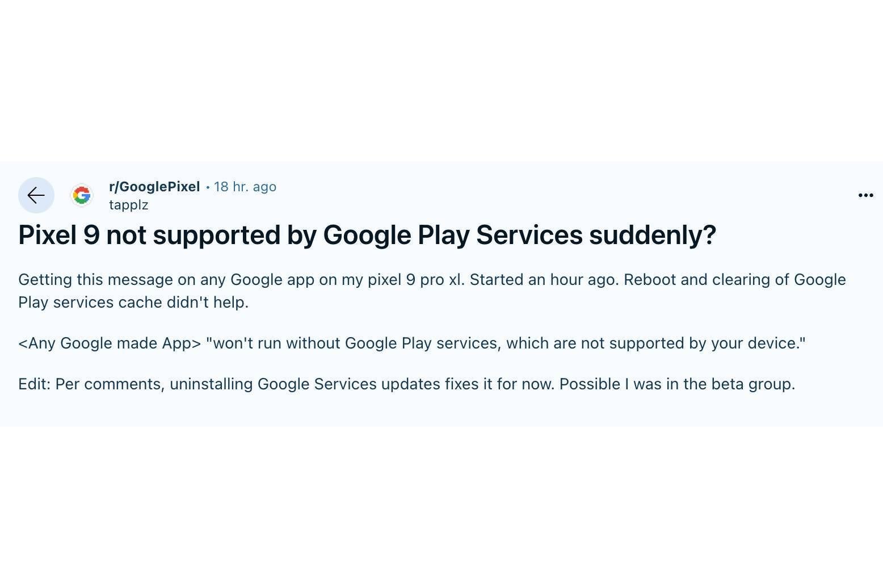883x588 pixels.
Task: Click the 18 hr. ago timestamp
Action: [245, 186]
